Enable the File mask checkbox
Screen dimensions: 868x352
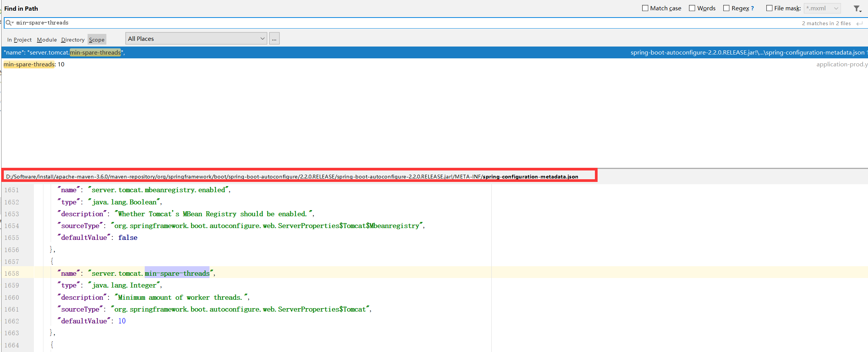click(769, 8)
